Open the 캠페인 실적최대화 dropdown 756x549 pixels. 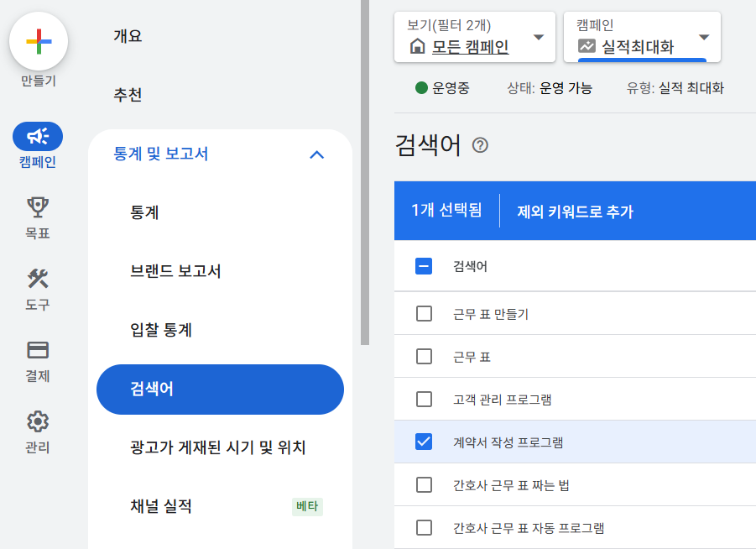click(x=642, y=37)
